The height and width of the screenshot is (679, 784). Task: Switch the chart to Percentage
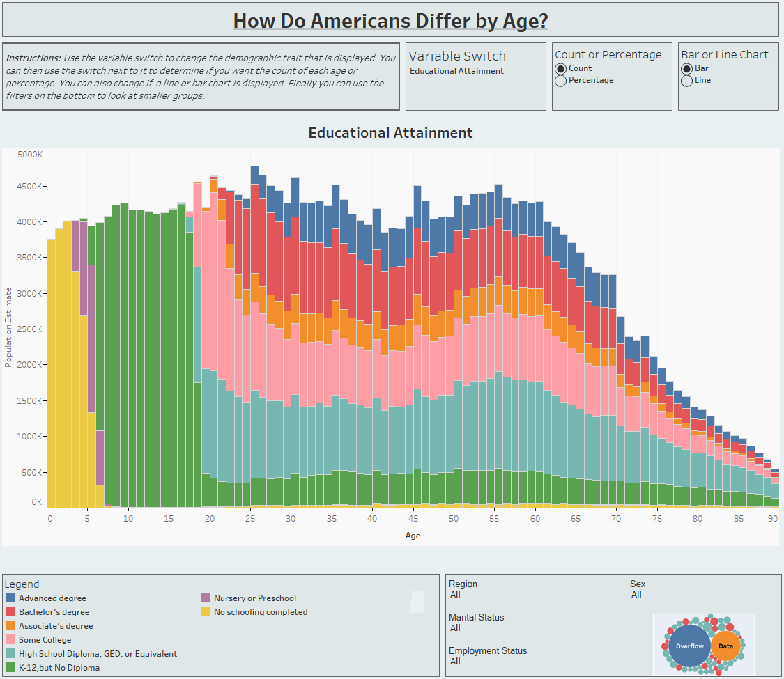[x=560, y=81]
